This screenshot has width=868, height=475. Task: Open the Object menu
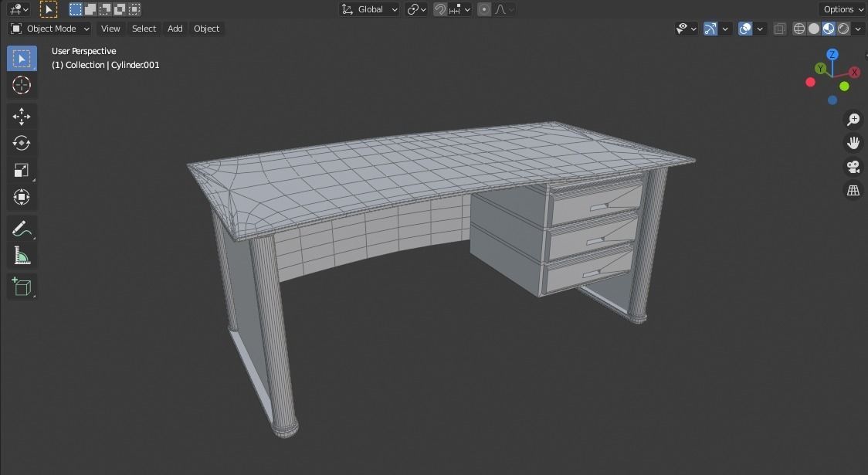pos(206,29)
